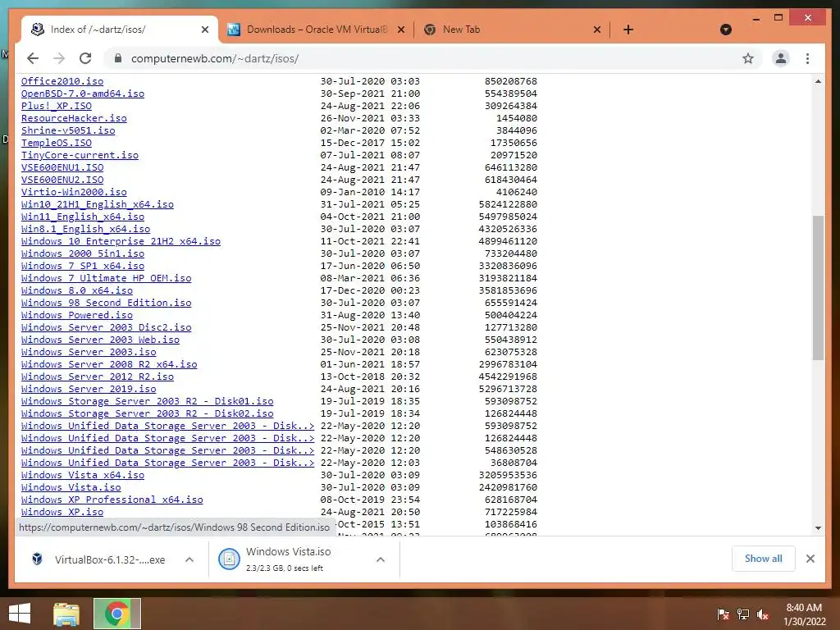840x630 pixels.
Task: Open the OpenBSD-7.0-amd64.iso link
Action: [x=83, y=94]
